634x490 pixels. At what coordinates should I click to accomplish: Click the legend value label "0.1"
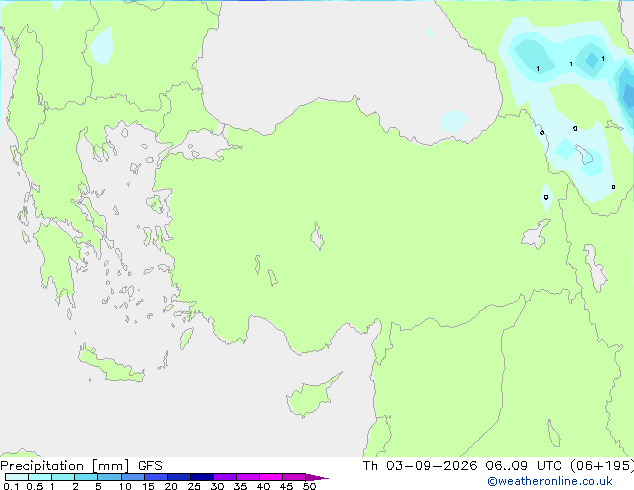coord(11,486)
